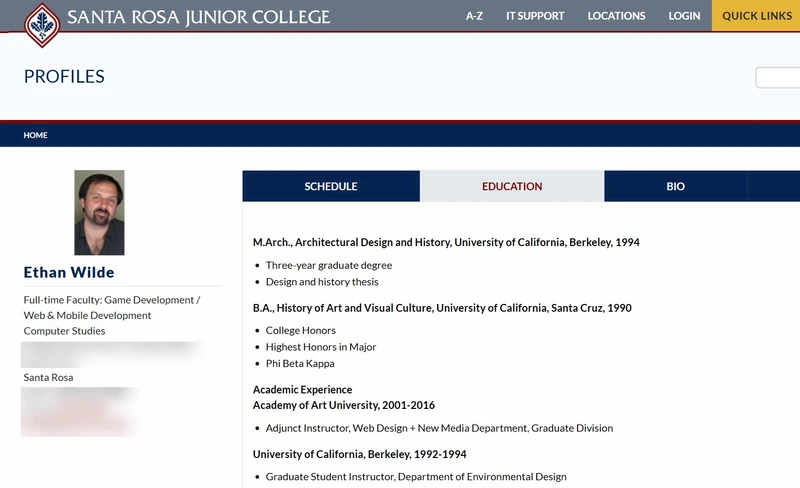Viewport: 800px width, 488px height.
Task: Open the Locations menu item
Action: [x=616, y=16]
